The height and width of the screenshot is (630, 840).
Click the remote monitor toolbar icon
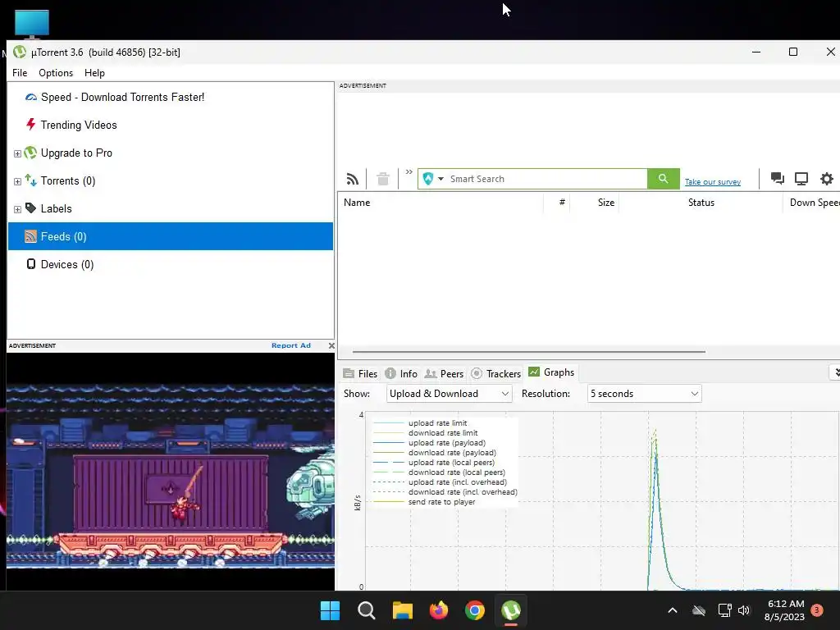pos(801,178)
